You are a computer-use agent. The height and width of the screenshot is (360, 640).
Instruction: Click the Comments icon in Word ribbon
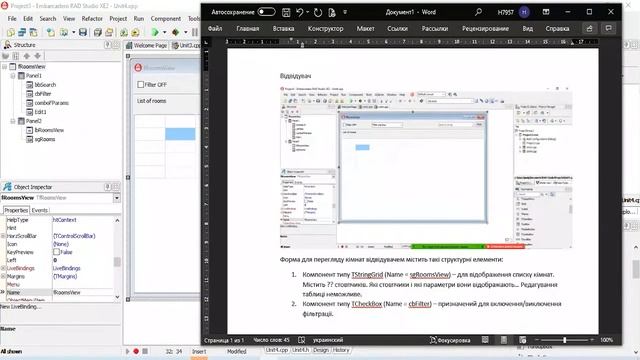(x=609, y=29)
